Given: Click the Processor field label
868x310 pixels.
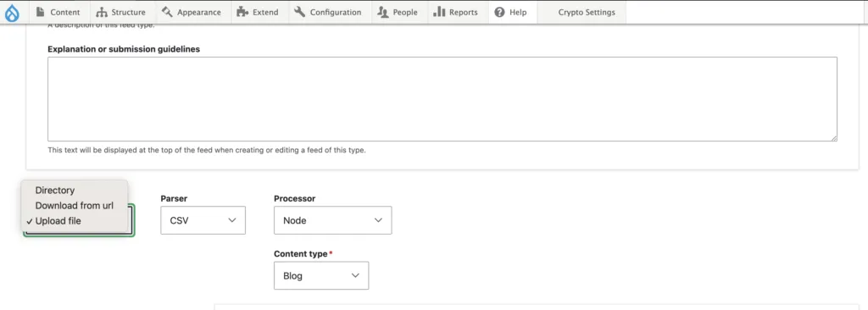Looking at the screenshot, I should [x=294, y=198].
